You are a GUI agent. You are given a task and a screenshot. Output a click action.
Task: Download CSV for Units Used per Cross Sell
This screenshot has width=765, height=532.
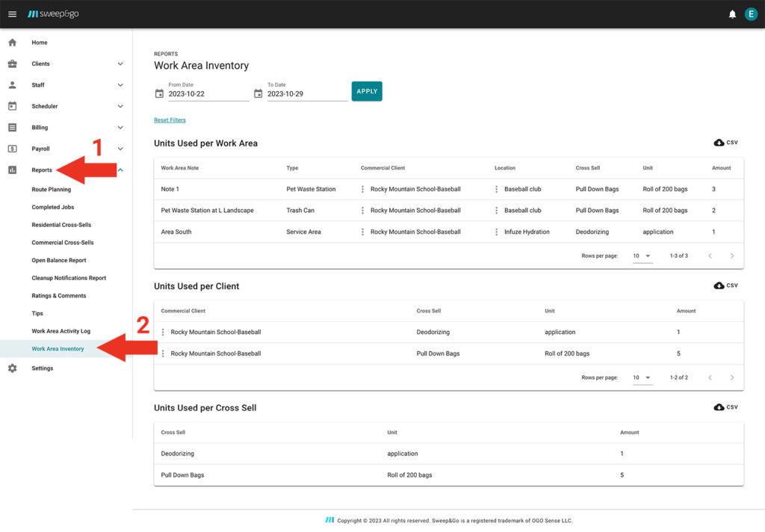[x=725, y=407]
